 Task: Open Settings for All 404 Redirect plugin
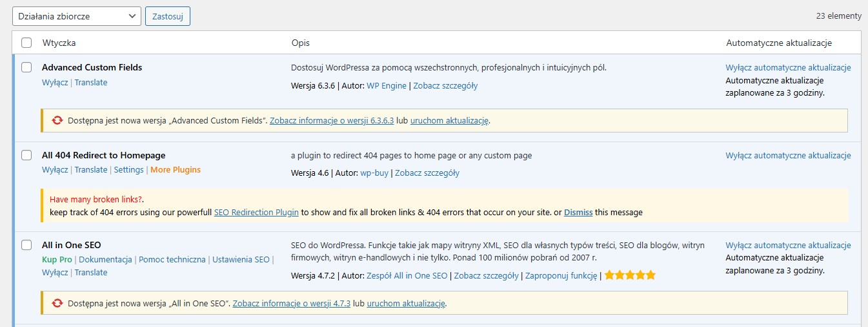coord(128,169)
